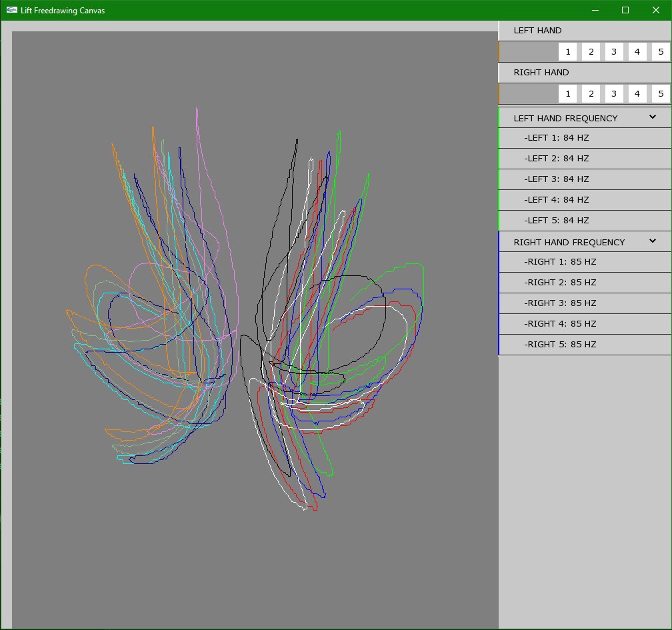Click the RIGHT 5: 85 HZ entry
The image size is (672, 630).
point(560,345)
